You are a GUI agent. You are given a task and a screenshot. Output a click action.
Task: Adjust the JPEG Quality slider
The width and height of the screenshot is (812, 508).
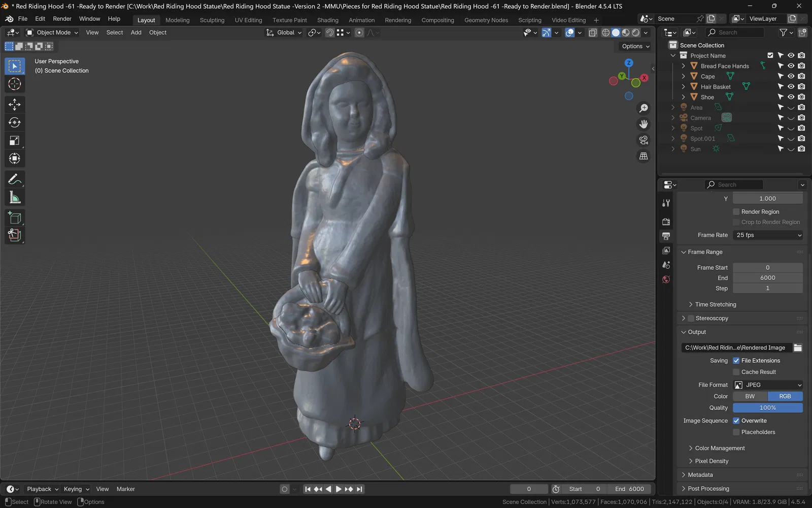(x=767, y=408)
